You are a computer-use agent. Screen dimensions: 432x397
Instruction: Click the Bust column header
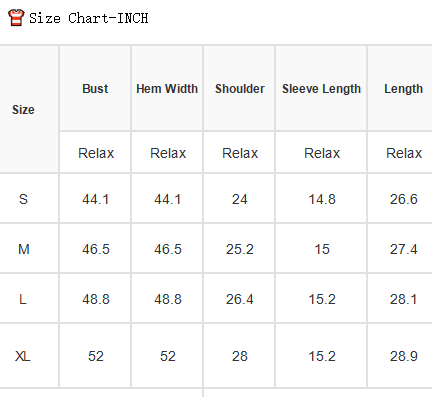click(95, 89)
